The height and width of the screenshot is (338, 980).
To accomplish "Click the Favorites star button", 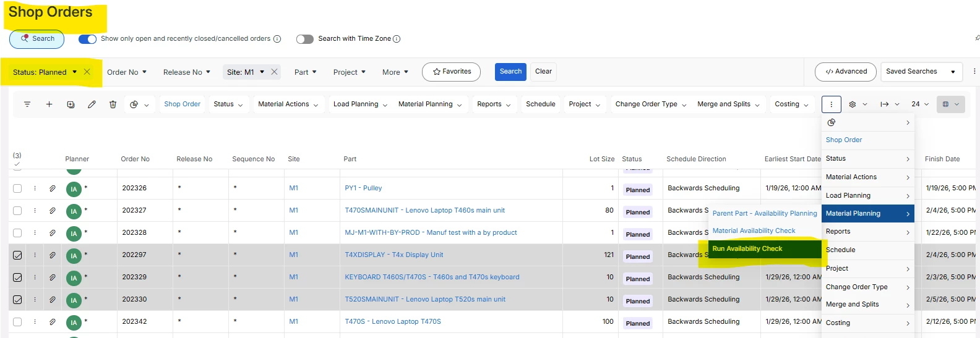I will 451,72.
